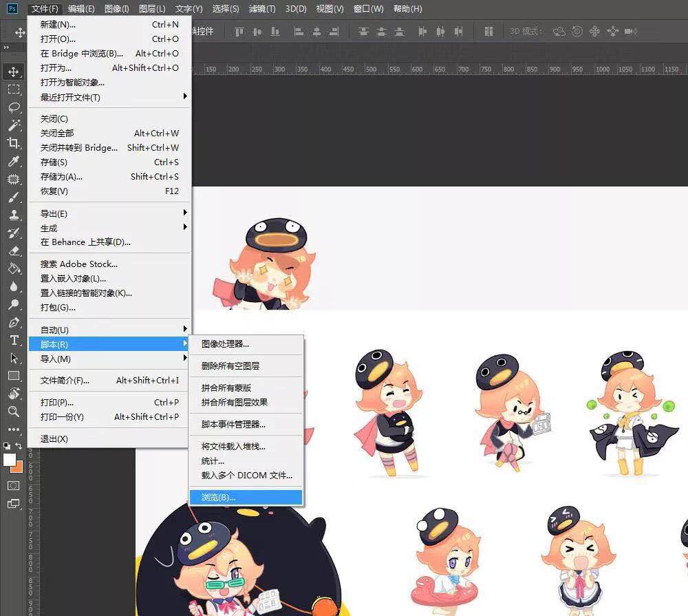Select the Brush tool
688x616 pixels.
point(14,196)
